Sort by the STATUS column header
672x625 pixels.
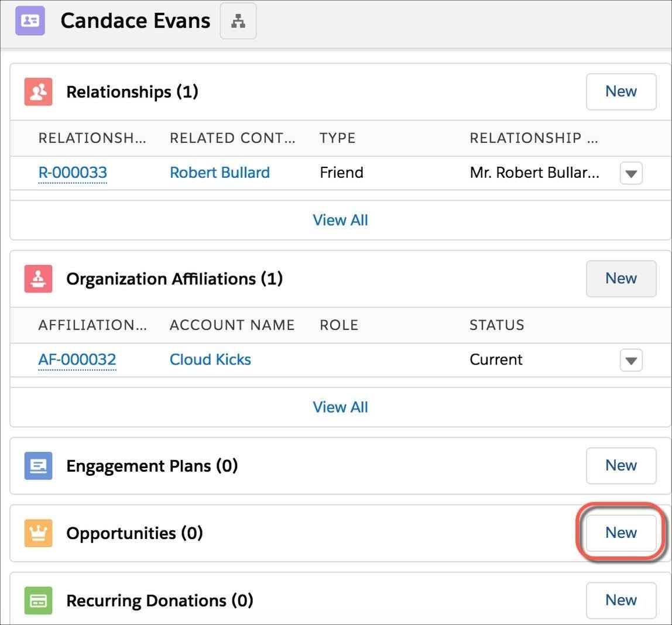[x=496, y=325]
